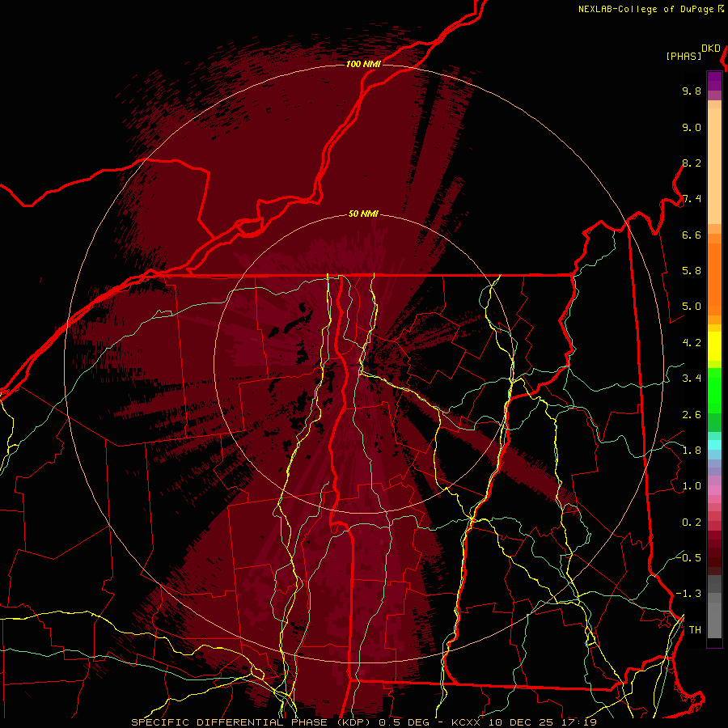Image resolution: width=728 pixels, height=728 pixels.
Task: Click the 10 DEC 25 date text
Action: point(520,722)
